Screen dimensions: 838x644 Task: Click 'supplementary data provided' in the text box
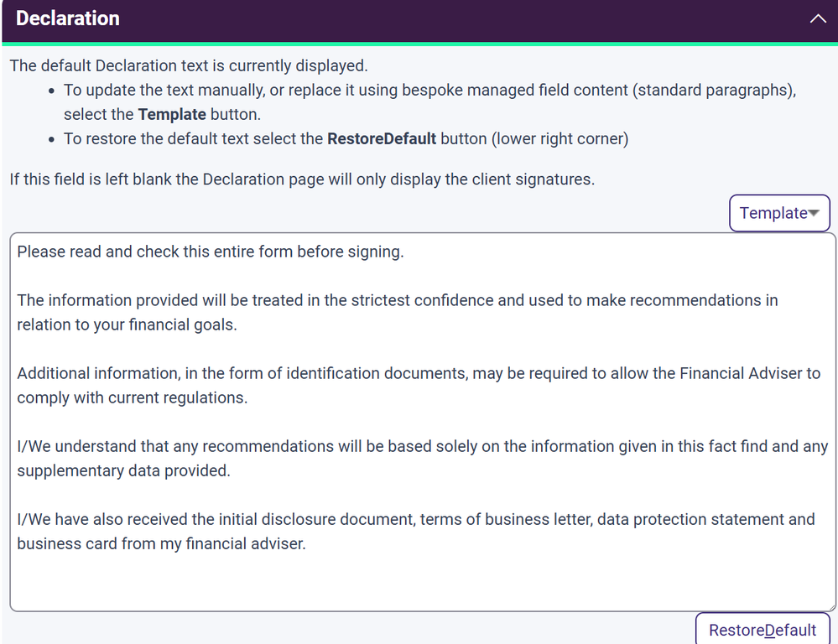[123, 470]
